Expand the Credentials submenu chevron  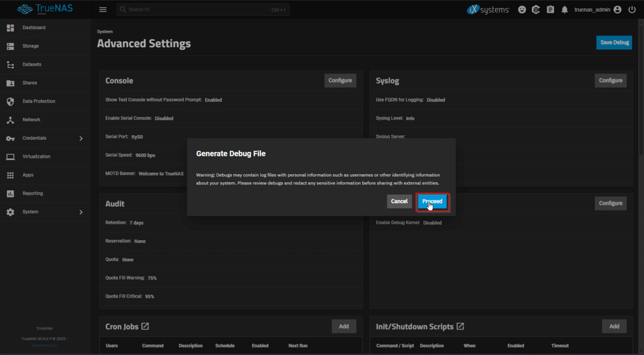81,139
